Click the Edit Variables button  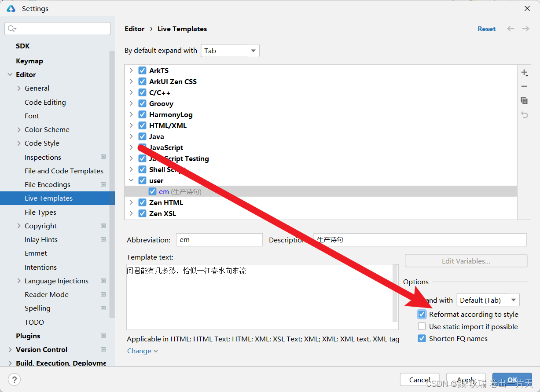(466, 261)
